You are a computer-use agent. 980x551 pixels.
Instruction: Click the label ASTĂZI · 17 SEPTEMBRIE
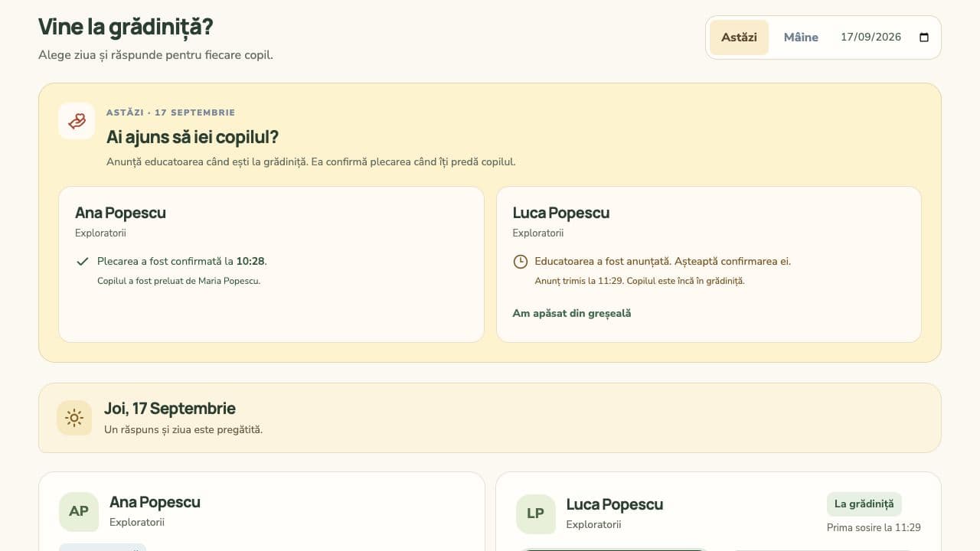[x=171, y=112]
